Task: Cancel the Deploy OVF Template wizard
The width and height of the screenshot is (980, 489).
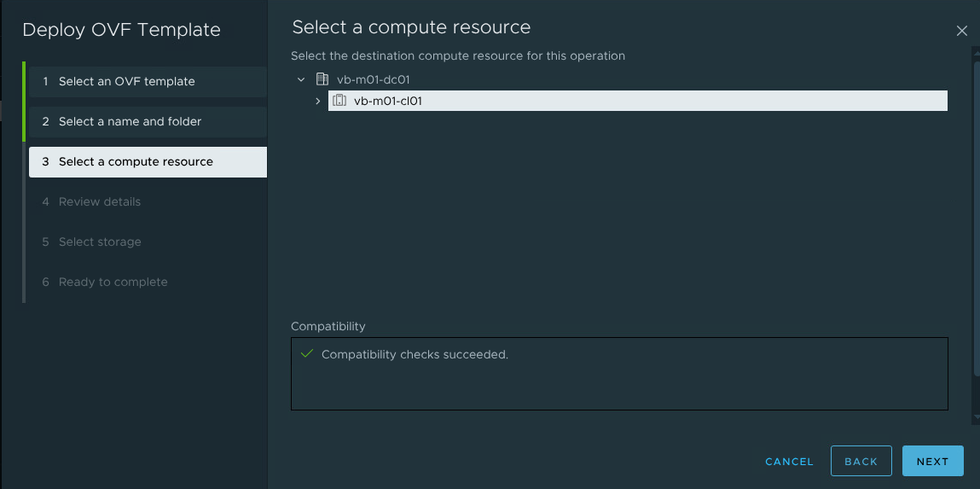Action: click(789, 462)
